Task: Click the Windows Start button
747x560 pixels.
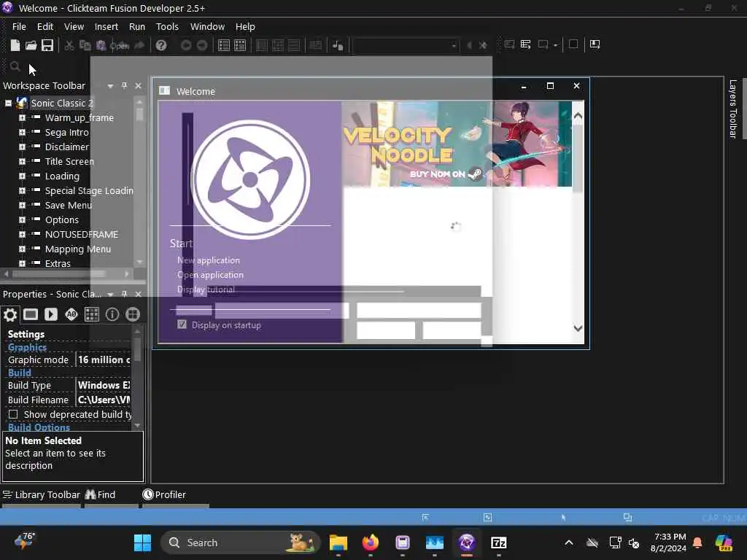Action: tap(142, 542)
